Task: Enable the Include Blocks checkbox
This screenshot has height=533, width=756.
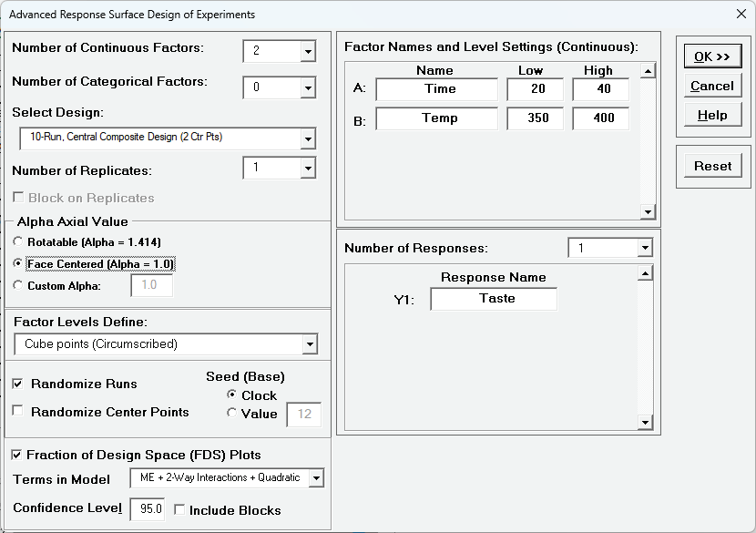Action: (x=180, y=510)
